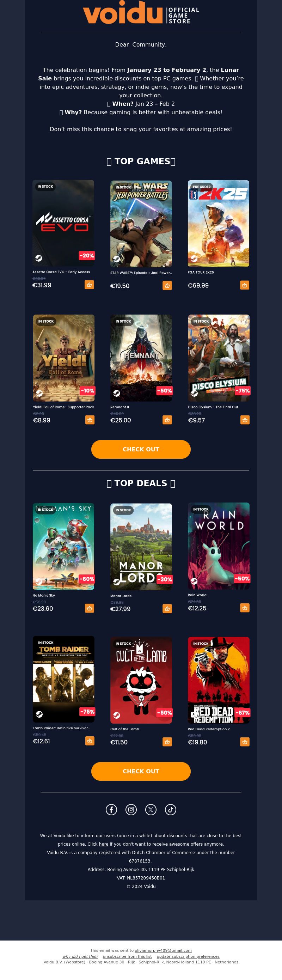Image resolution: width=282 pixels, height=980 pixels.
Task: Open the Star Wars Jedi Power Battles cover
Action: [141, 224]
